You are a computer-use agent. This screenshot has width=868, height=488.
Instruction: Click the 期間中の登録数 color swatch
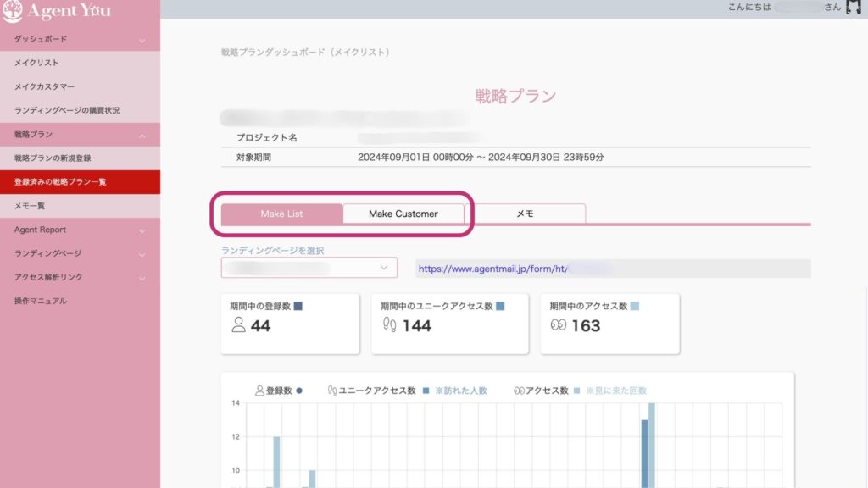pos(297,306)
